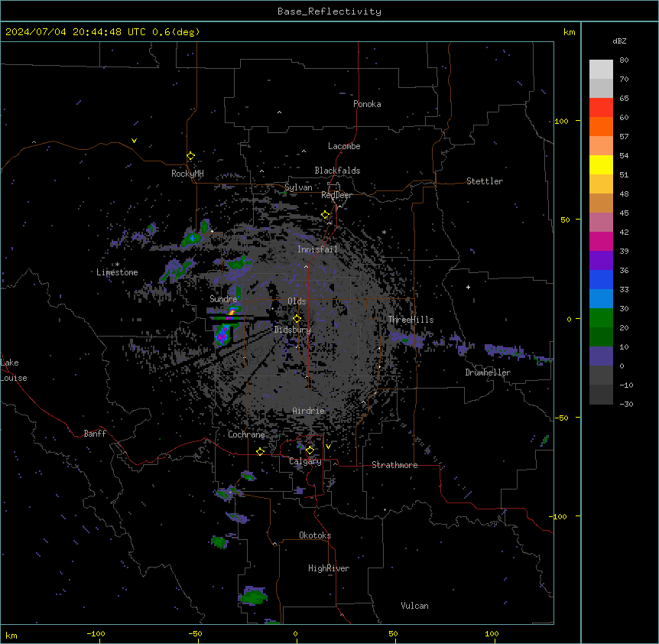
Task: Click the 80 dBZ color swatch
Action: 601,70
